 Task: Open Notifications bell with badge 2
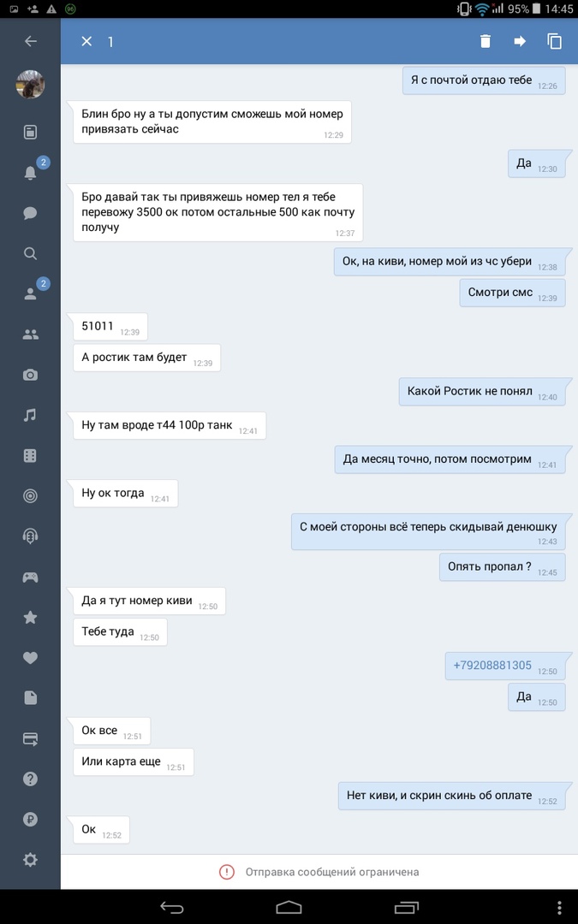30,173
